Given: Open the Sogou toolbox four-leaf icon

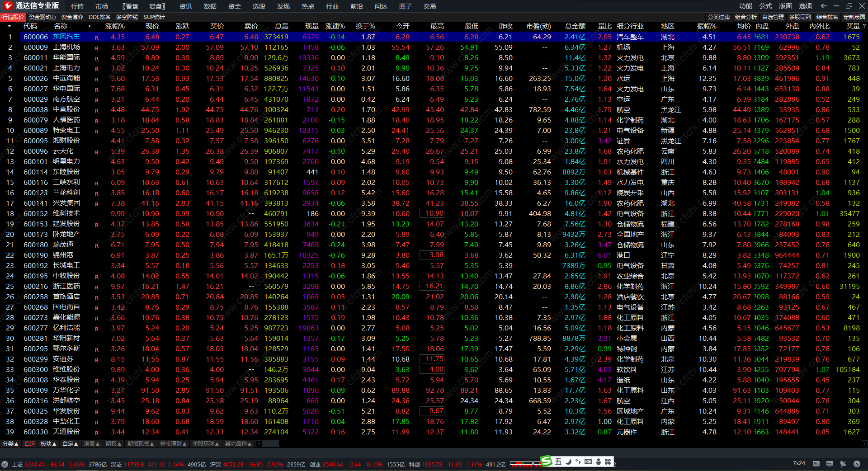Looking at the screenshot, I should pos(608,462).
